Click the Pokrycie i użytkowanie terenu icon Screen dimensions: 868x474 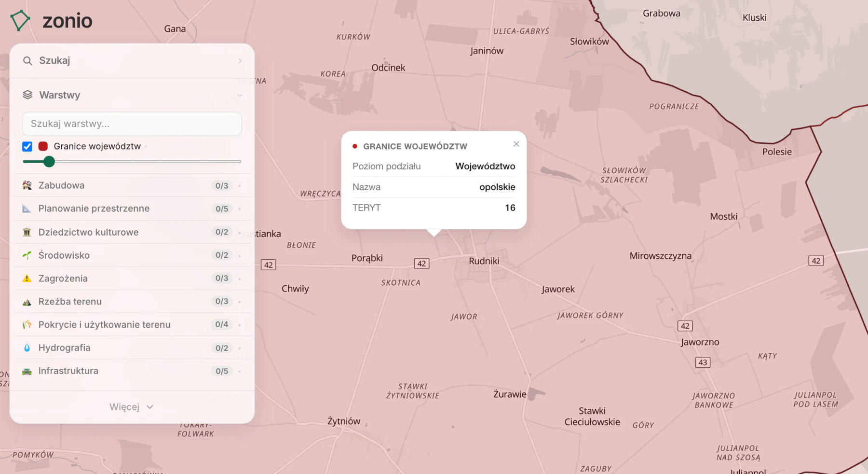coord(27,325)
